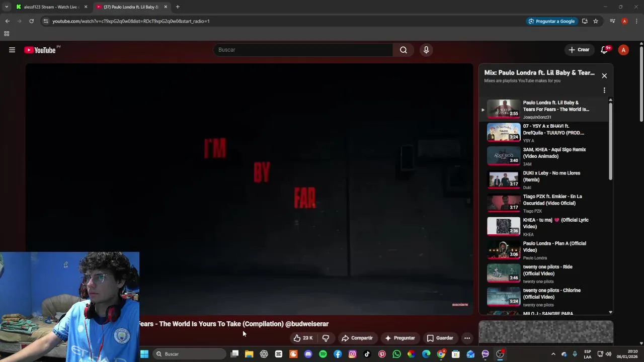Start voice search with the microphone icon
Image resolution: width=644 pixels, height=362 pixels.
(426, 50)
